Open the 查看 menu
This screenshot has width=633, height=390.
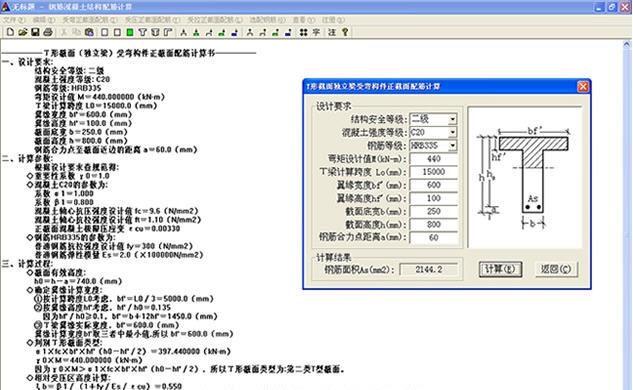[x=304, y=19]
